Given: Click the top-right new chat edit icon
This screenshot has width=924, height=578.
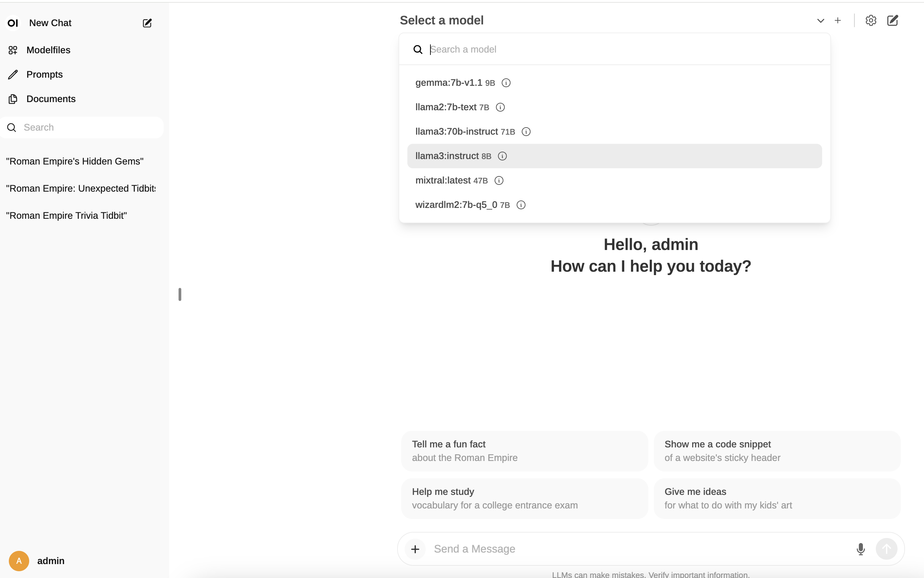Looking at the screenshot, I should coord(893,21).
